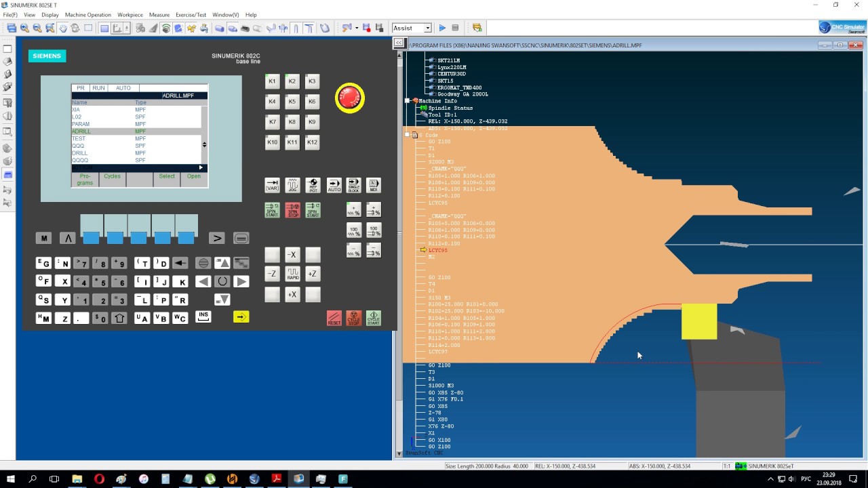
Task: Click the collapse panel button beside file path
Action: 399,43
